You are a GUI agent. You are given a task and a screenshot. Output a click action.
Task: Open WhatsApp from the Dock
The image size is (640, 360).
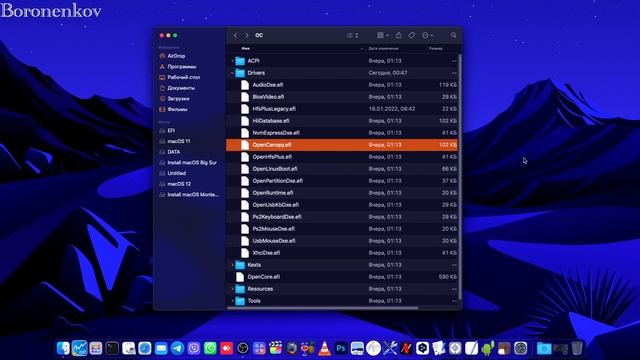(210, 348)
